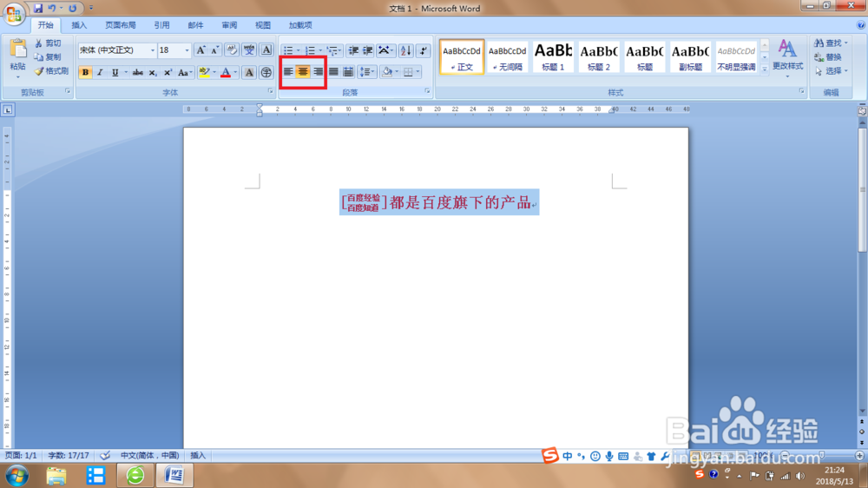
Task: Click the Character Shading icon
Action: coord(249,72)
